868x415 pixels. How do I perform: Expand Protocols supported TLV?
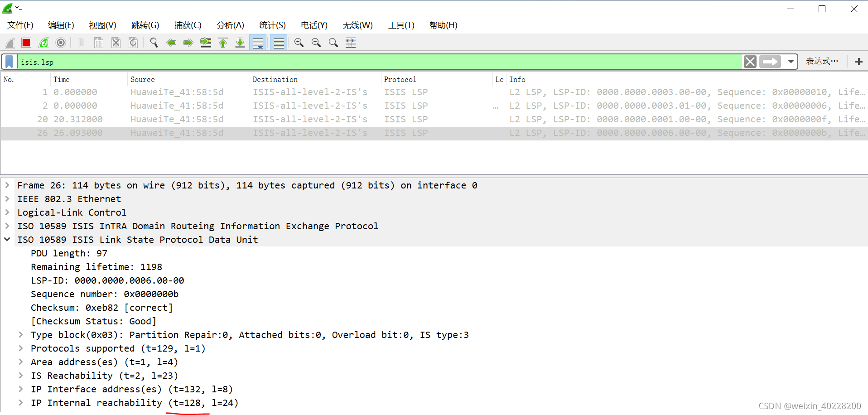click(21, 348)
